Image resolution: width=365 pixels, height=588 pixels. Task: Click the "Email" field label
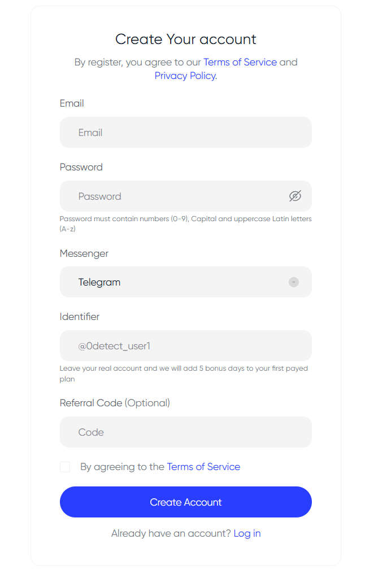point(72,103)
